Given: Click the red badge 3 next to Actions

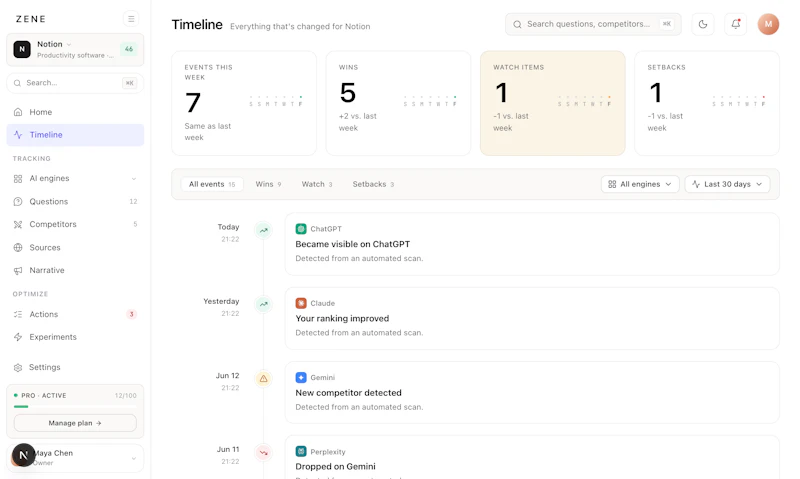Looking at the screenshot, I should (132, 314).
